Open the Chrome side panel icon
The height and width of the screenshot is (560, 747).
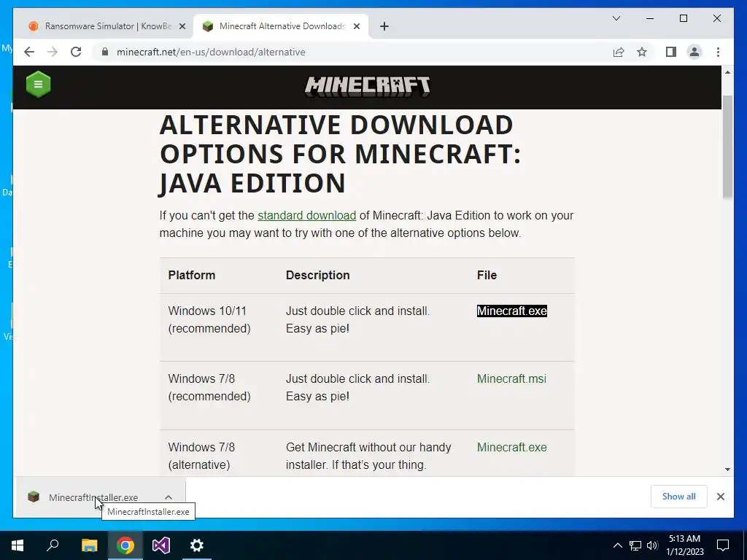671,52
